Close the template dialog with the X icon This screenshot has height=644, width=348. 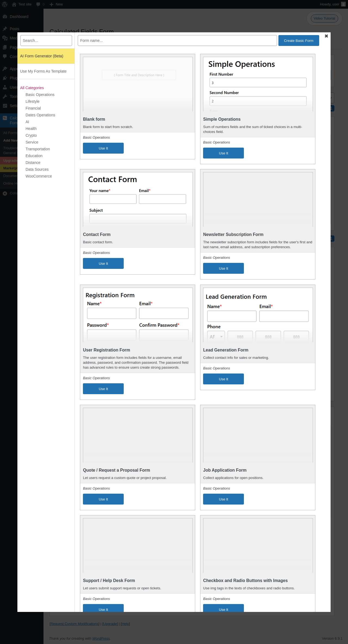pyautogui.click(x=326, y=36)
